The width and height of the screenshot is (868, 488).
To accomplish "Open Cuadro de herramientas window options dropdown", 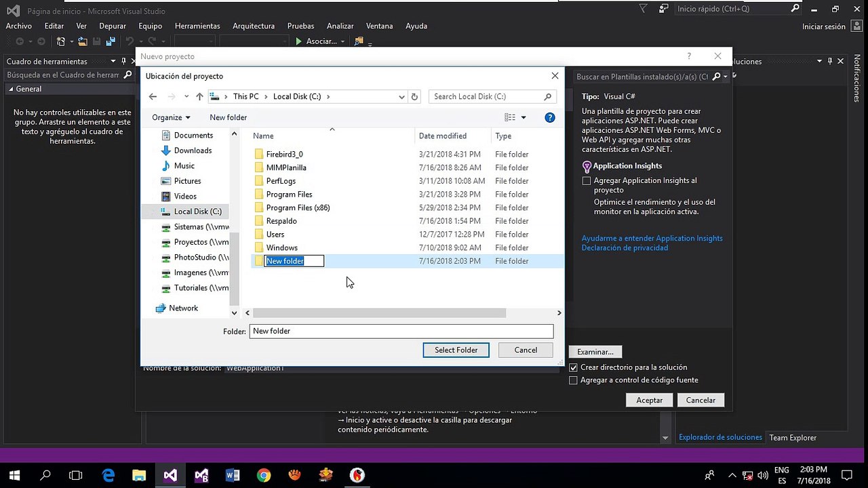I will pyautogui.click(x=114, y=62).
